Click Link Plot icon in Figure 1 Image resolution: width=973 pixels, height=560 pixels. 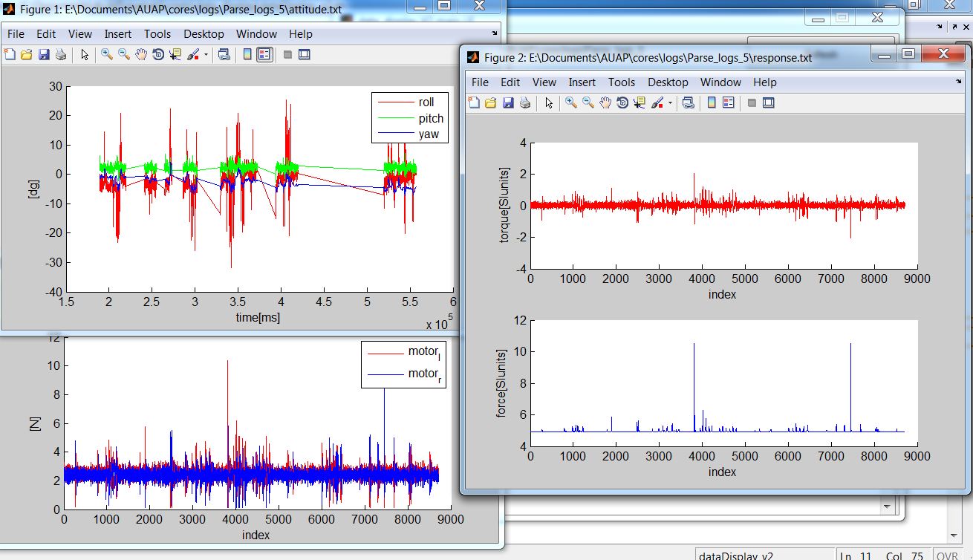[224, 54]
